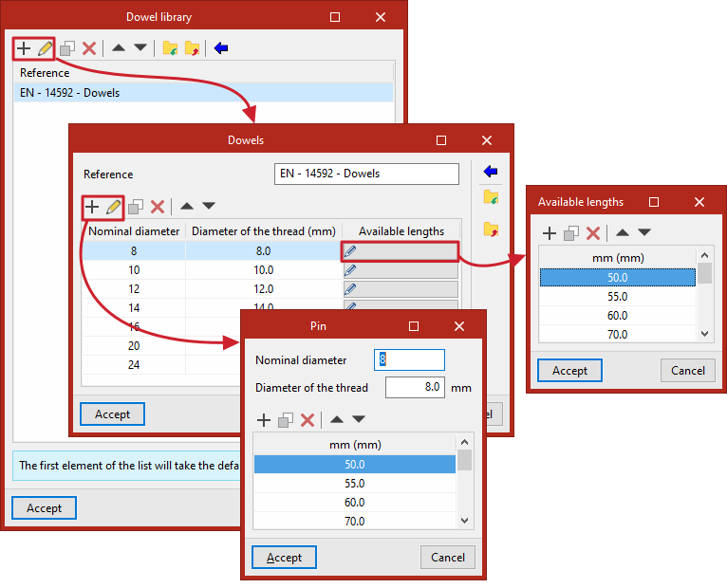Viewport: 727px width, 588px height.
Task: Accept changes in Pin dialog
Action: (284, 558)
